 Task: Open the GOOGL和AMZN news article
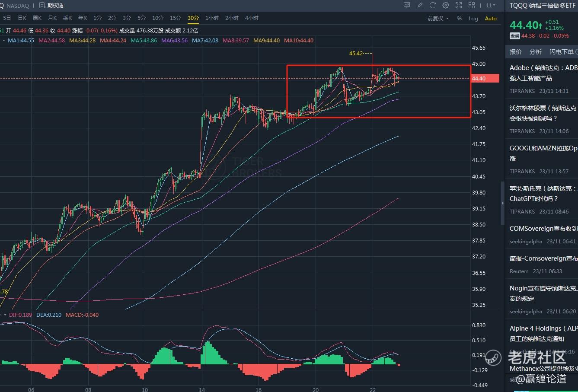(542, 159)
